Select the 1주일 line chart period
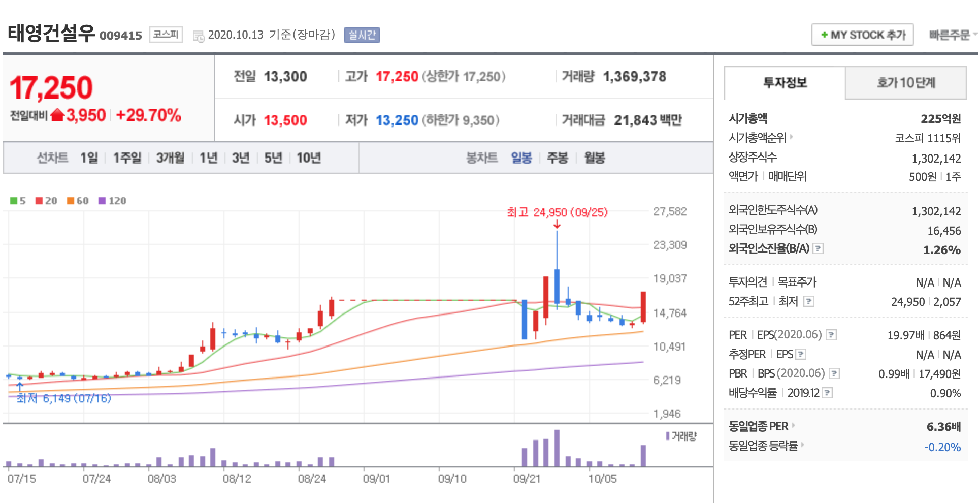980x503 pixels. click(x=127, y=158)
